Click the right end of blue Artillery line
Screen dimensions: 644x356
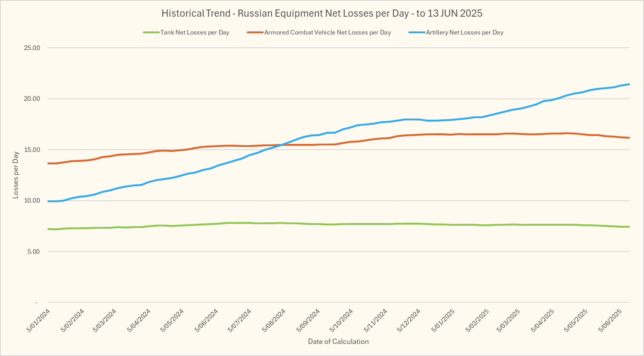[628, 84]
